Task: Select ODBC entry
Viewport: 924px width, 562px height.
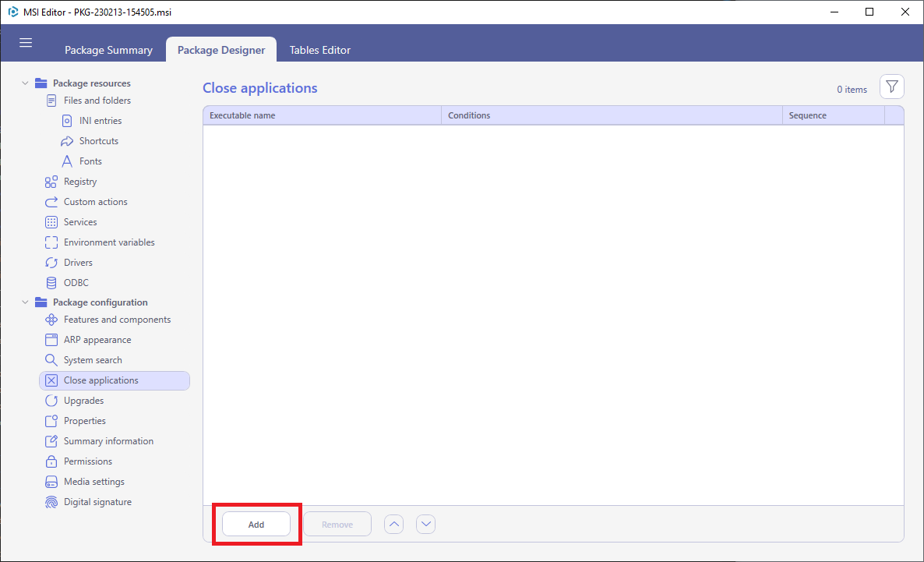Action: (x=76, y=283)
